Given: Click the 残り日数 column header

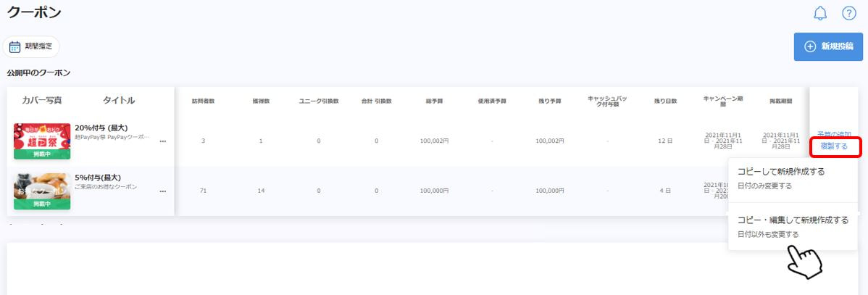Looking at the screenshot, I should (x=665, y=101).
